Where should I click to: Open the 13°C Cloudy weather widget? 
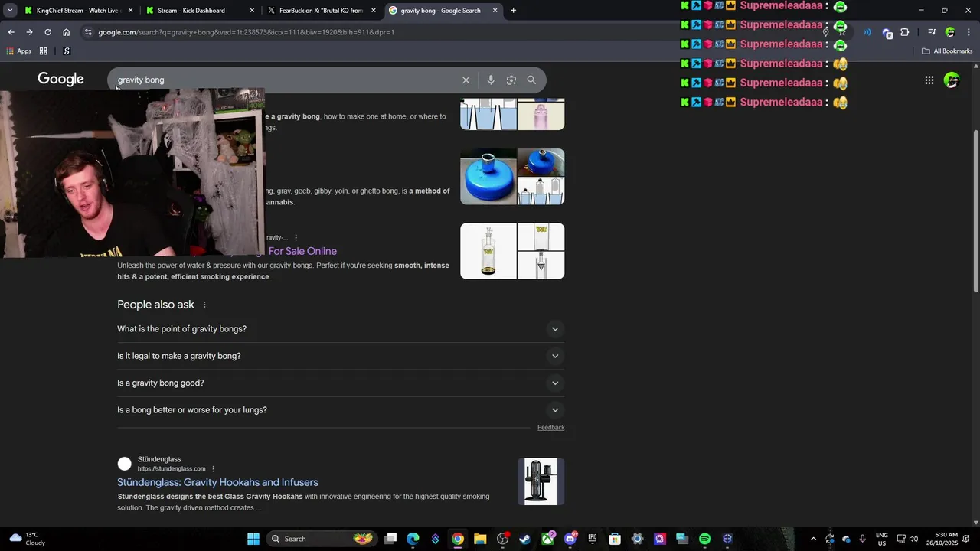point(27,539)
